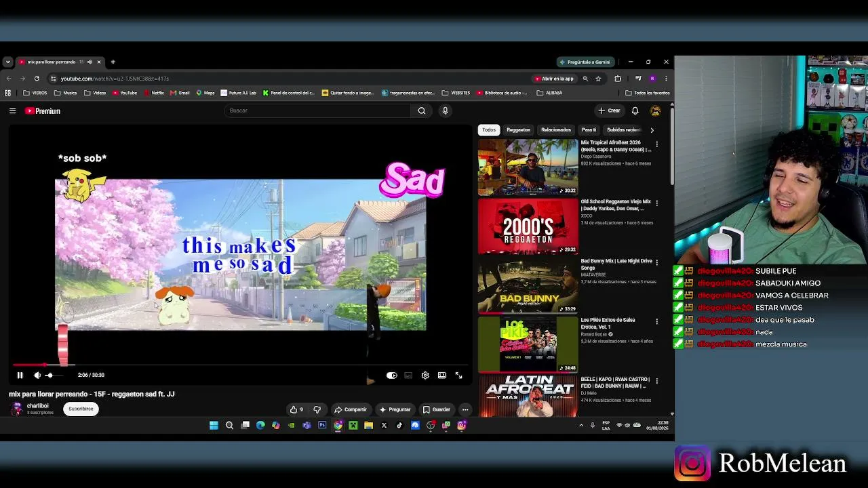This screenshot has width=868, height=488.
Task: Switch to theater mode
Action: (x=441, y=375)
